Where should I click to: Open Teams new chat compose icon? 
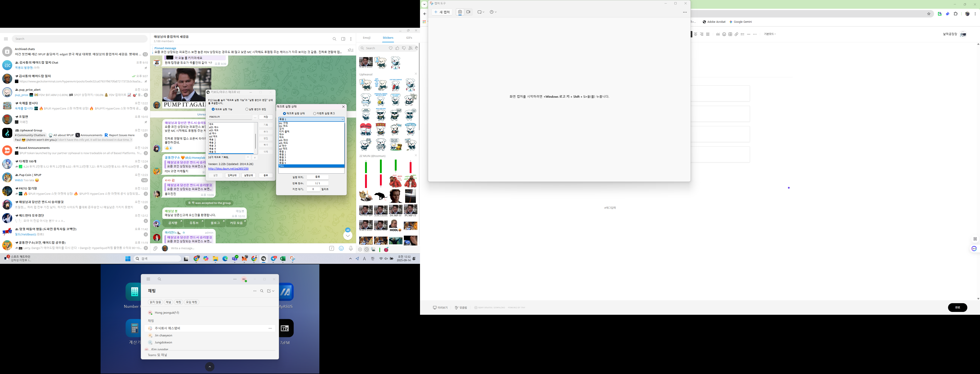click(269, 291)
